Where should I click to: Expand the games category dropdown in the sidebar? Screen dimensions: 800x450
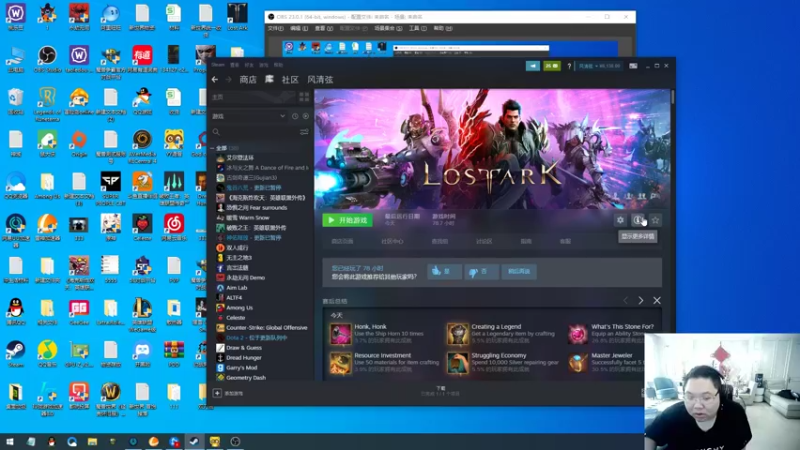(248, 116)
